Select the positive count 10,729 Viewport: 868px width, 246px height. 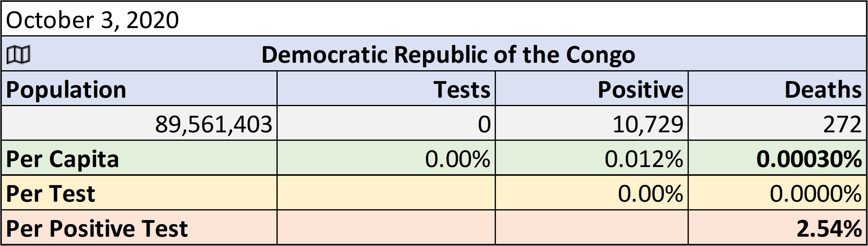click(x=592, y=123)
